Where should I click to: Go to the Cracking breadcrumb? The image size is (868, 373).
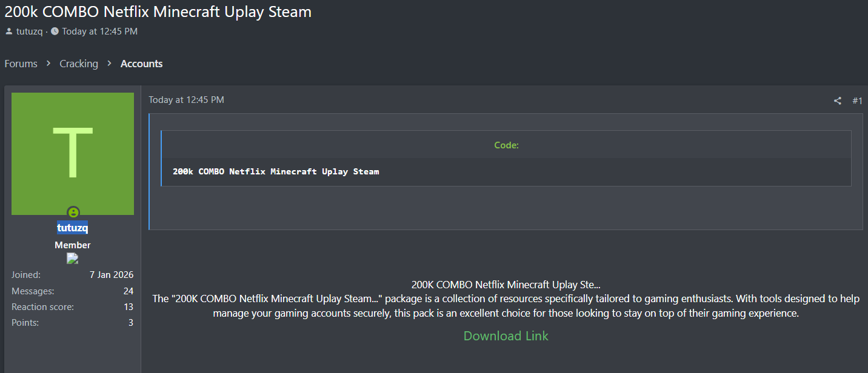tap(79, 64)
